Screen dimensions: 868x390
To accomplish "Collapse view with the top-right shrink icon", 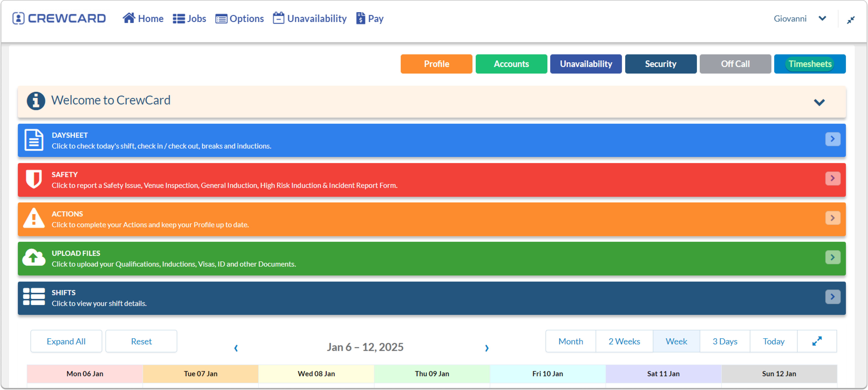I will 851,20.
